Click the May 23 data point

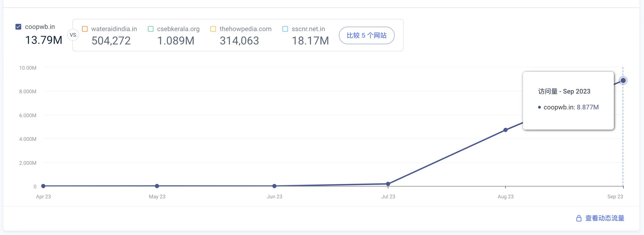point(157,186)
